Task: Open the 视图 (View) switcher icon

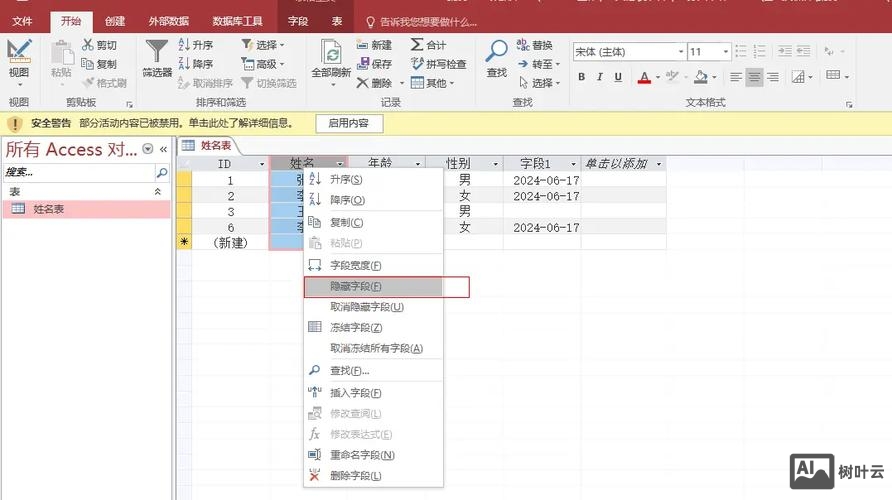Action: click(x=19, y=51)
